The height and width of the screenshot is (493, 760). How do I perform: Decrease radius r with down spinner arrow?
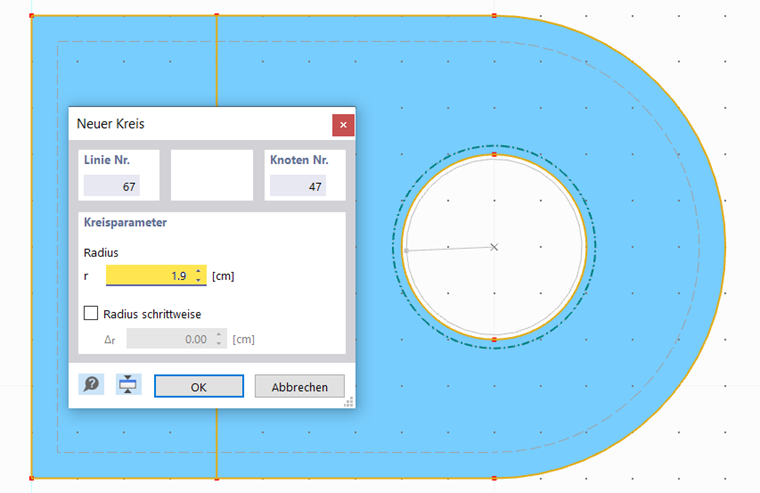pos(198,280)
